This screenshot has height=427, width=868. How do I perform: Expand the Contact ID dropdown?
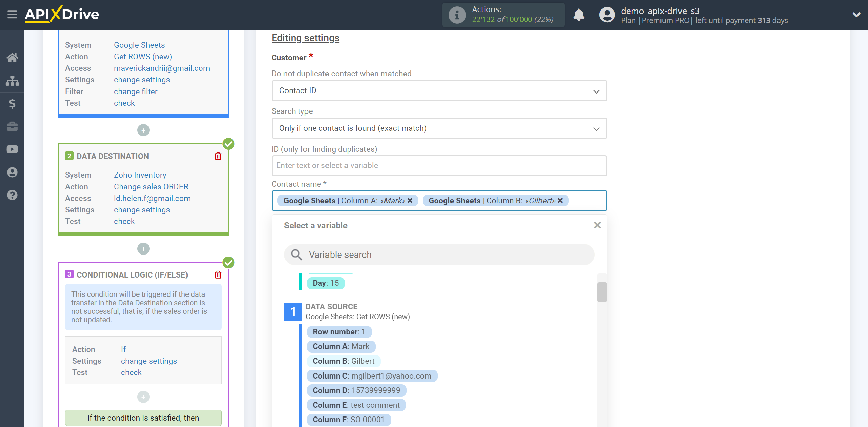[597, 91]
